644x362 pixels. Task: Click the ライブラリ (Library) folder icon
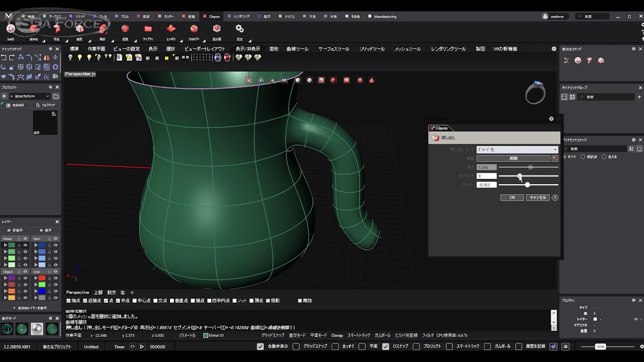click(148, 29)
